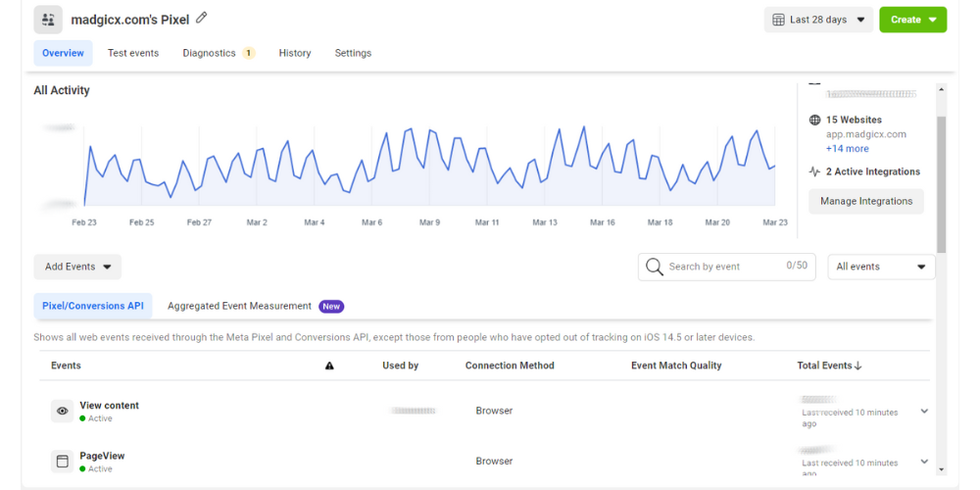Click the 2 Active Integrations label
The width and height of the screenshot is (980, 490).
(873, 171)
